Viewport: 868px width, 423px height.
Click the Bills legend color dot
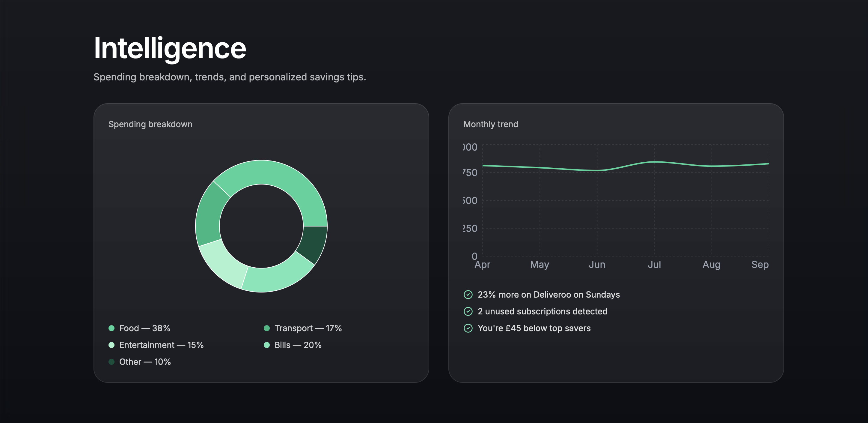click(x=266, y=345)
